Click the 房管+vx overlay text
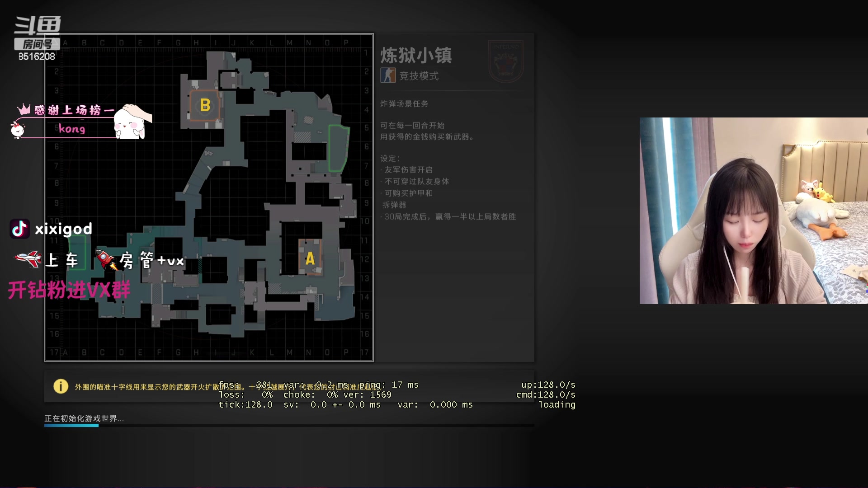868x488 pixels. (152, 260)
